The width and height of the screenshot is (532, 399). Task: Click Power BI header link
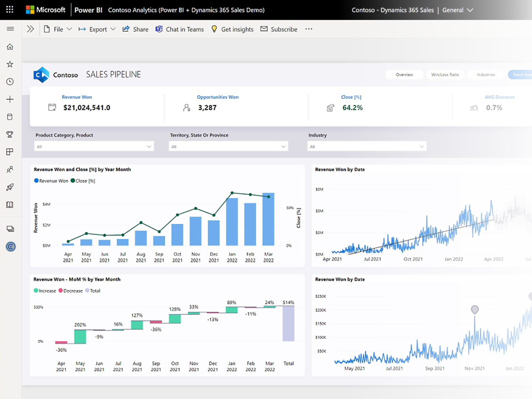pyautogui.click(x=88, y=10)
